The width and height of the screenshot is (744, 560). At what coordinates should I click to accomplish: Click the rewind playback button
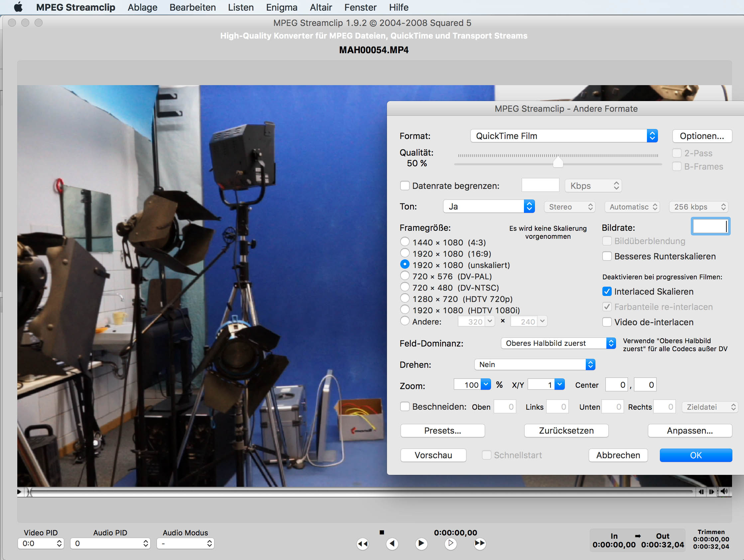[x=363, y=543]
